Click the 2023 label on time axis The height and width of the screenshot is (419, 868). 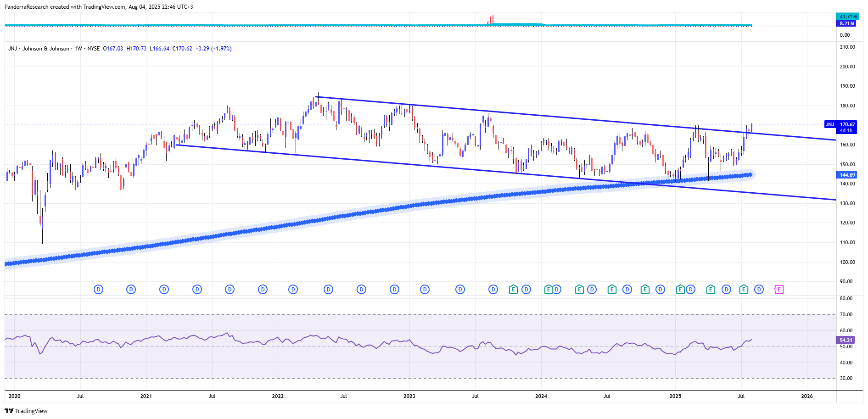point(409,396)
